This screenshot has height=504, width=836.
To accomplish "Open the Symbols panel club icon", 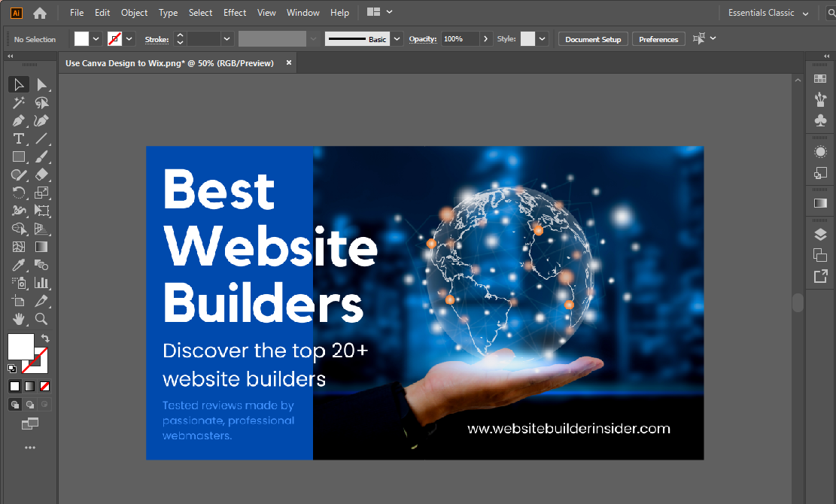I will (x=820, y=120).
